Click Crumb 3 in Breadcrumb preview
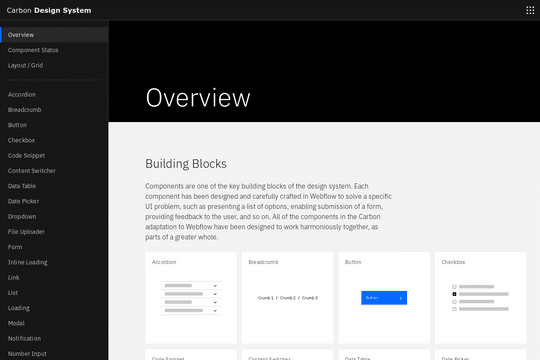This screenshot has height=360, width=540. coord(310,298)
